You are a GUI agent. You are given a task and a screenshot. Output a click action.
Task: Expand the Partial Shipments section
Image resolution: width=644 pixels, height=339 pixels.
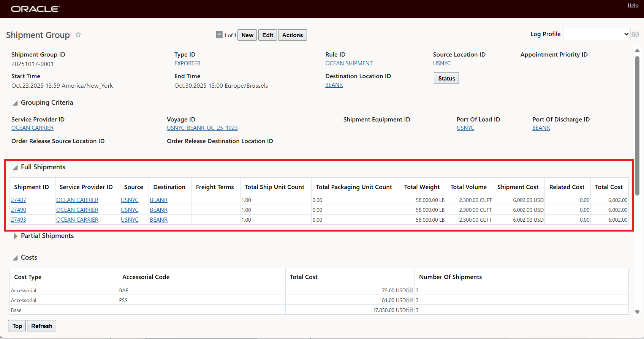(x=15, y=236)
